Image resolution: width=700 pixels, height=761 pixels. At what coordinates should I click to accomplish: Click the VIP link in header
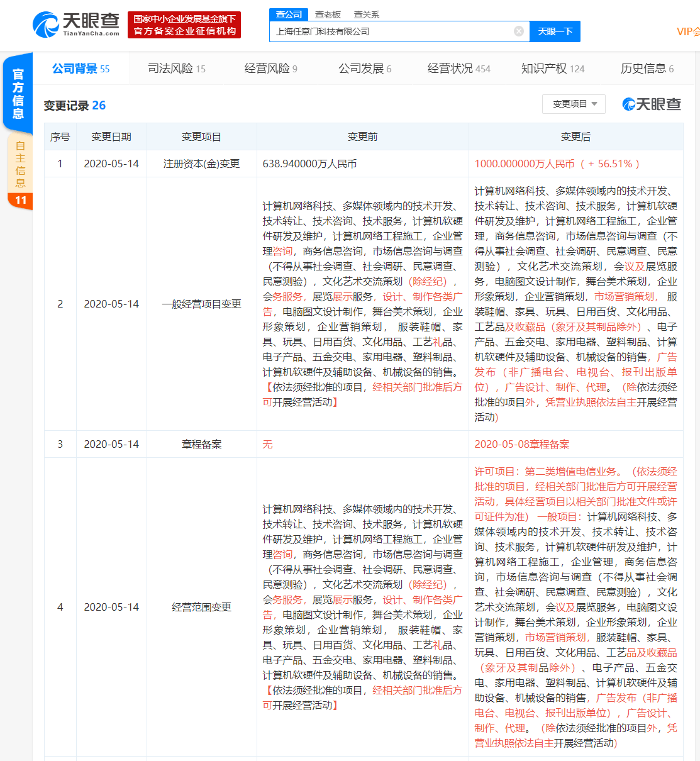(688, 31)
